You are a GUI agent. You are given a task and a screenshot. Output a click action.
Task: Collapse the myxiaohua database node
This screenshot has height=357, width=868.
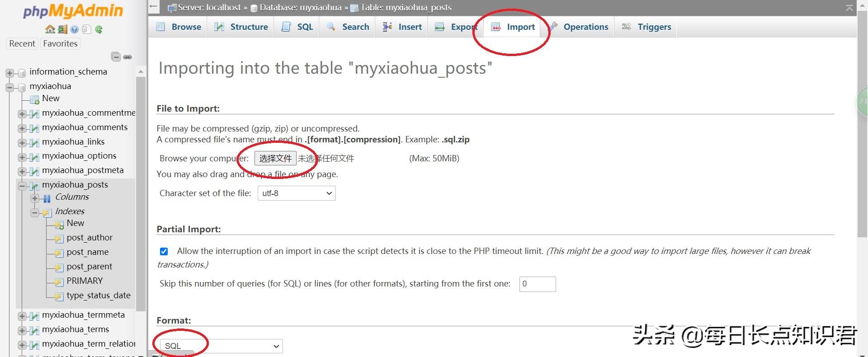pos(9,87)
